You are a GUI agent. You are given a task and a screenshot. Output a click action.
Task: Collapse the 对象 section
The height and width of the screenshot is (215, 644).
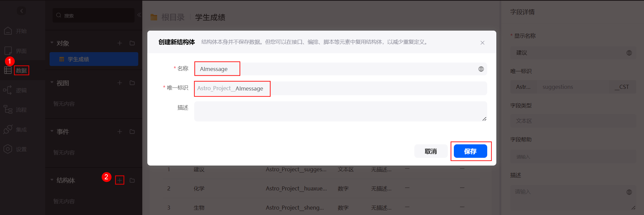(52, 43)
